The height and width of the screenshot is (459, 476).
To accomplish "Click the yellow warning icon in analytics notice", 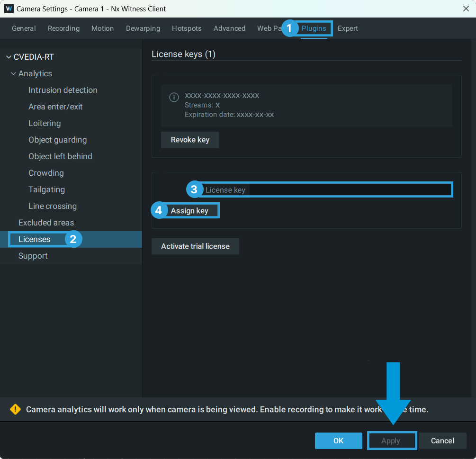I will (x=15, y=409).
